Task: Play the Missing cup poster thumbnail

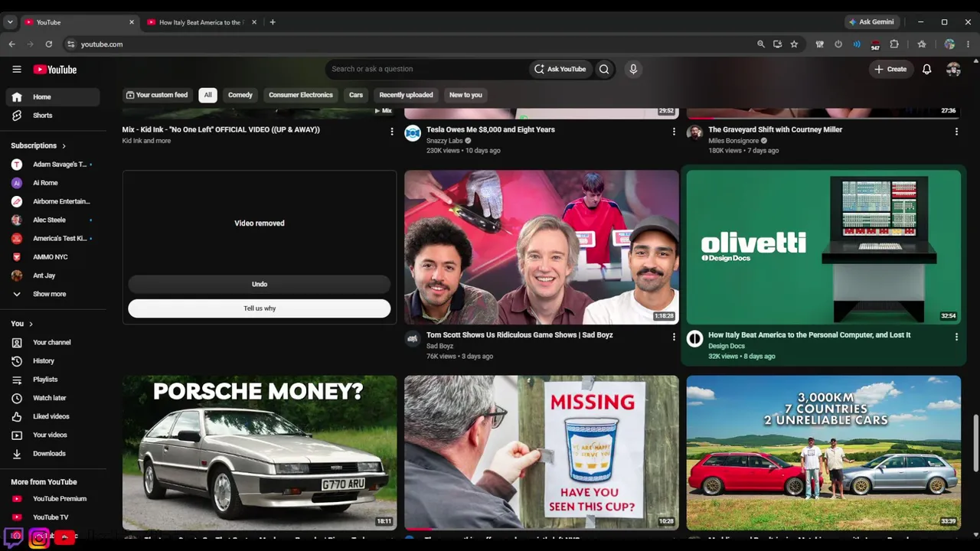Action: [541, 452]
